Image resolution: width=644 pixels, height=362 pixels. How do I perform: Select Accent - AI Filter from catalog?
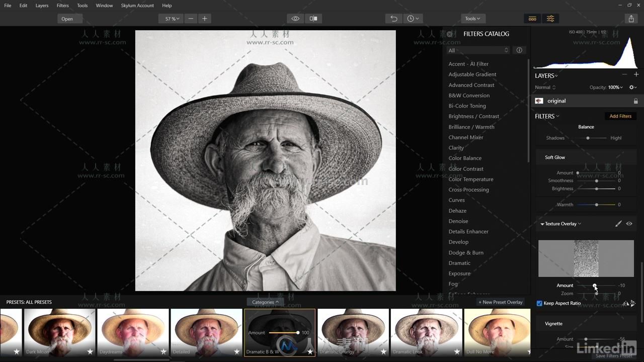(468, 64)
